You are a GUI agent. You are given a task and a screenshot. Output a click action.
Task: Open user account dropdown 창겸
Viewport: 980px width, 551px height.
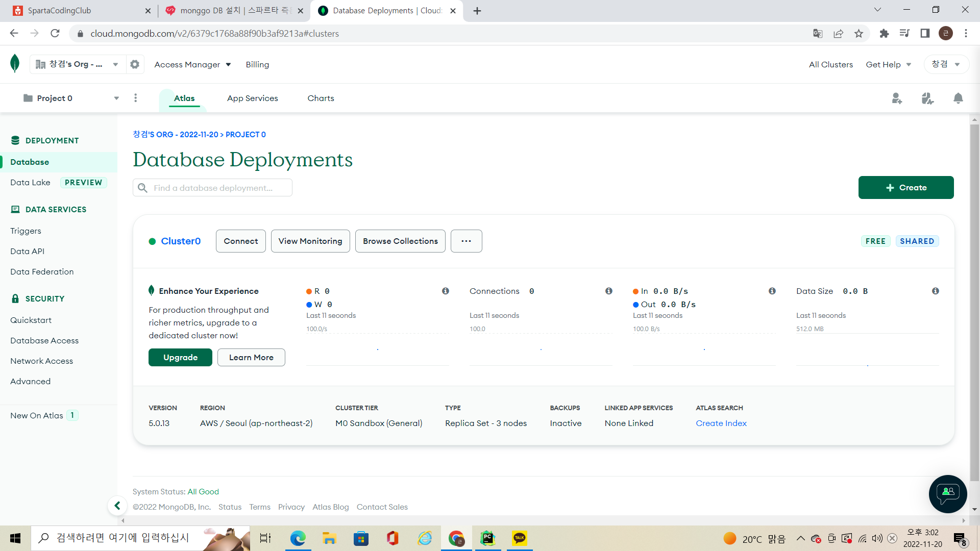946,64
